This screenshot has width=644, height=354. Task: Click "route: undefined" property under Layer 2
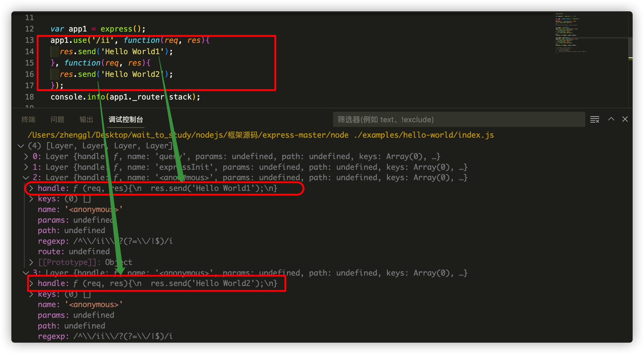click(74, 252)
